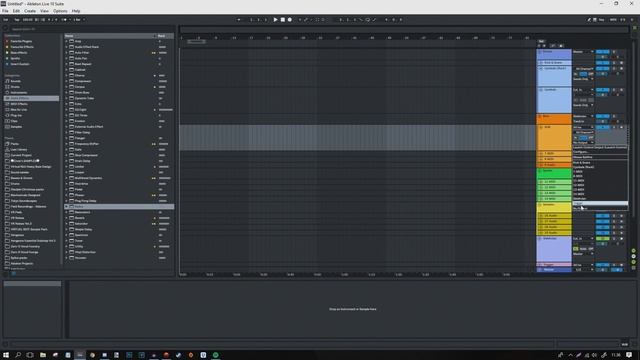
Task: Select Max for Live category
Action: [19, 110]
